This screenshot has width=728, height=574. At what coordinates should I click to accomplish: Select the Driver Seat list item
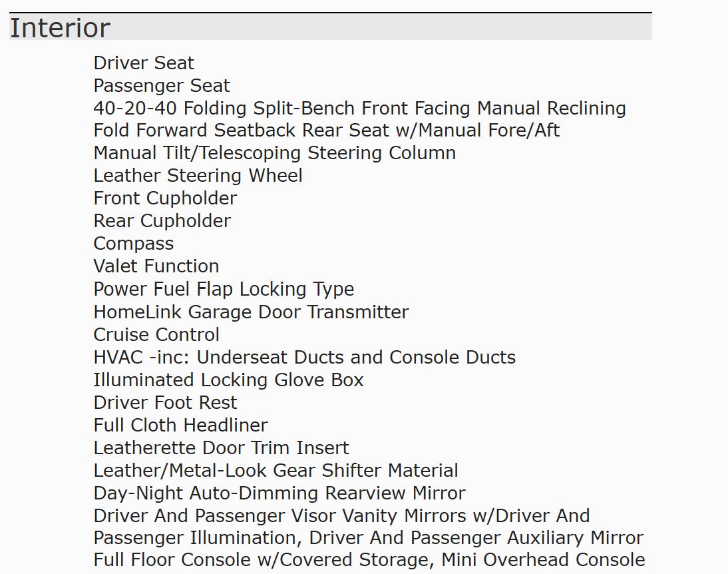pyautogui.click(x=144, y=63)
